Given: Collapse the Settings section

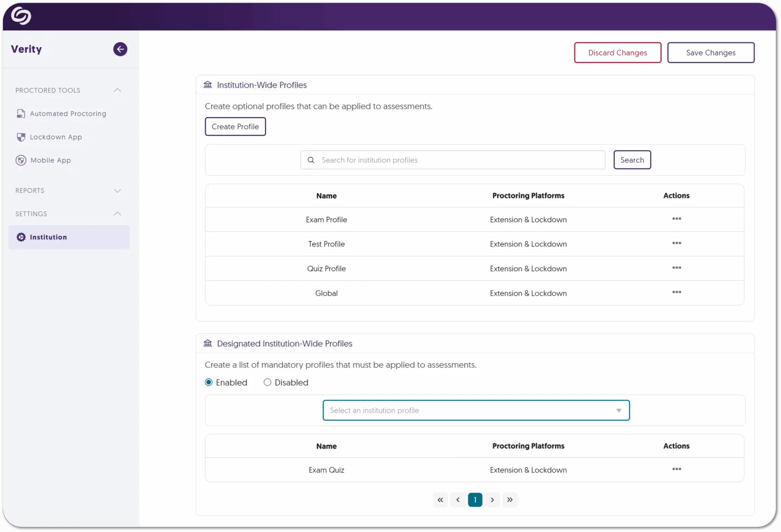Looking at the screenshot, I should click(x=117, y=214).
